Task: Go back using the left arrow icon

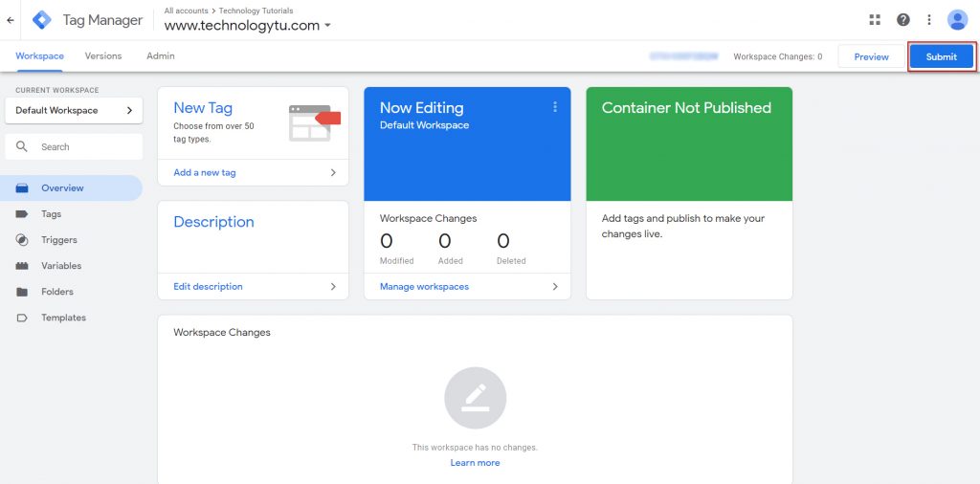Action: tap(10, 20)
